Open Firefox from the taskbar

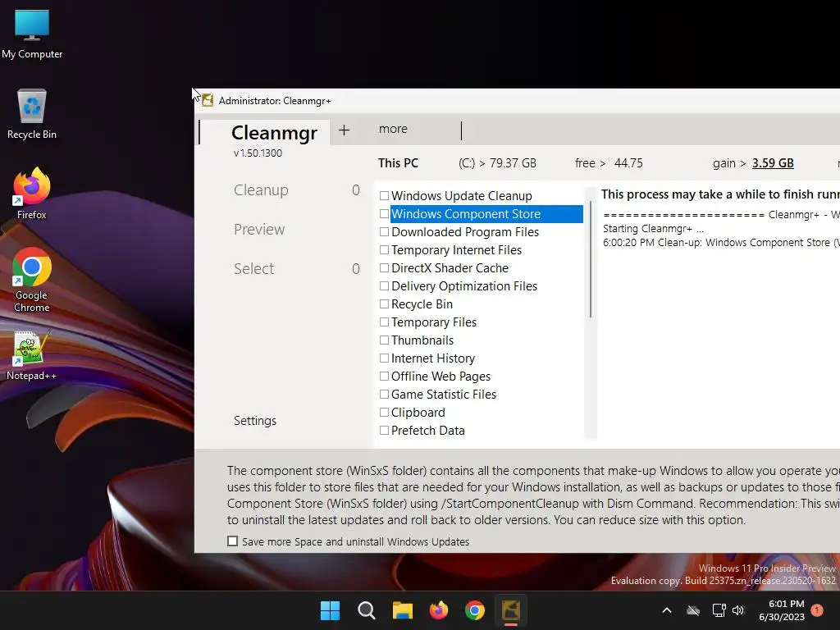pyautogui.click(x=439, y=610)
